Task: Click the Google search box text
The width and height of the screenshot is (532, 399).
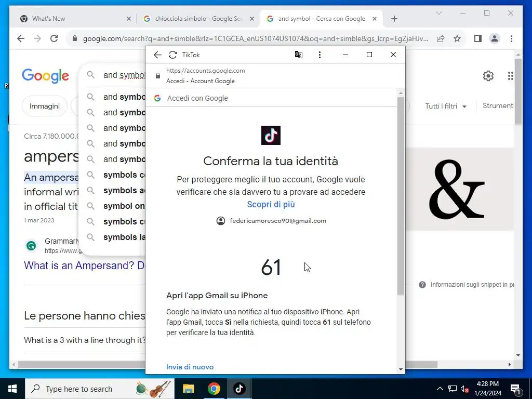Action: [x=124, y=75]
